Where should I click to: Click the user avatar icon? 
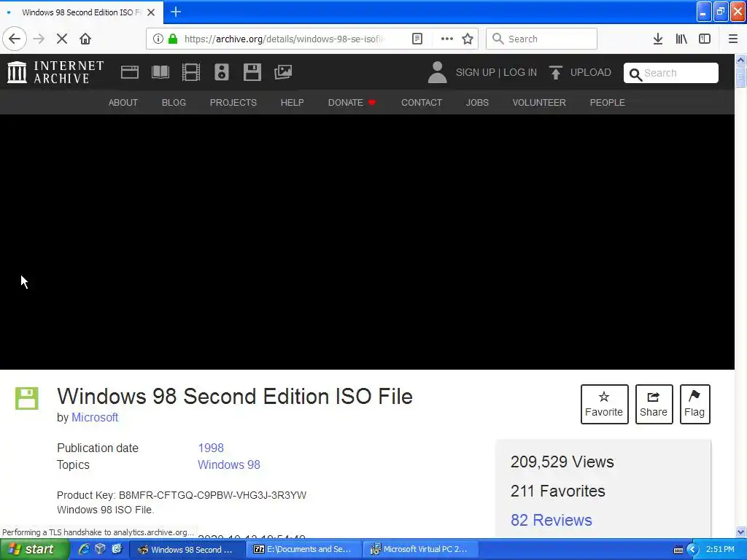coord(438,72)
